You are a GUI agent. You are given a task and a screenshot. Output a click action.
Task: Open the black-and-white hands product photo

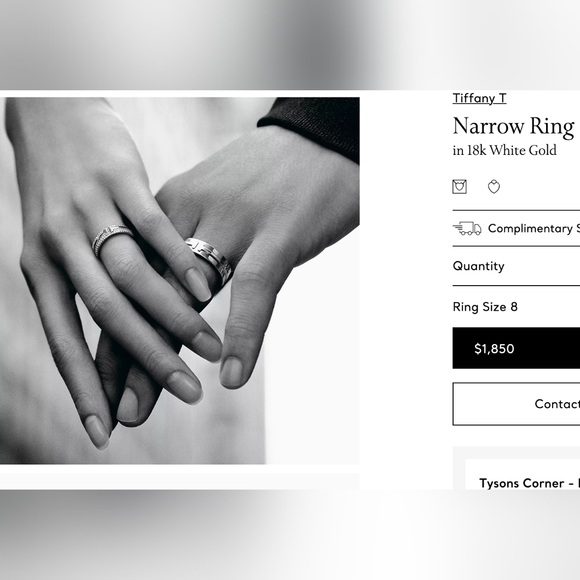[180, 280]
